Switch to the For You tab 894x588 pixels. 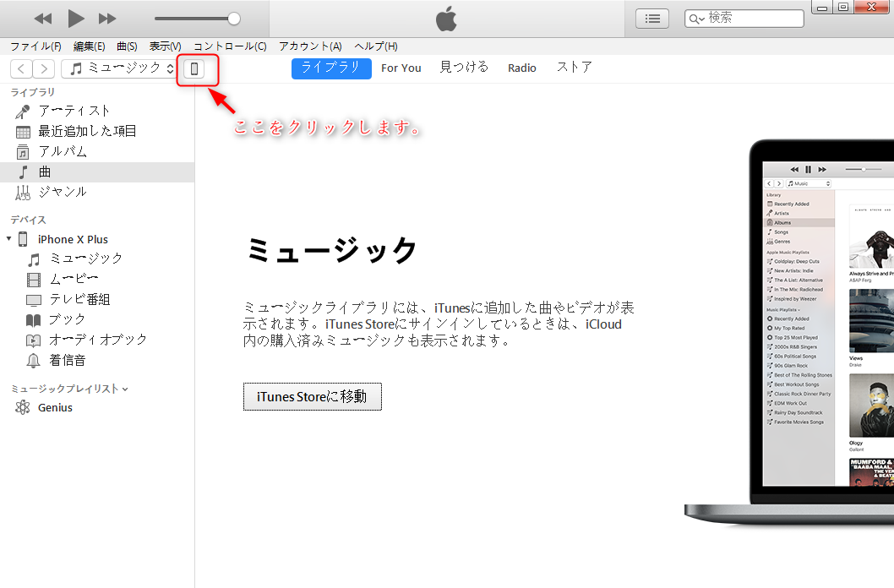click(401, 68)
